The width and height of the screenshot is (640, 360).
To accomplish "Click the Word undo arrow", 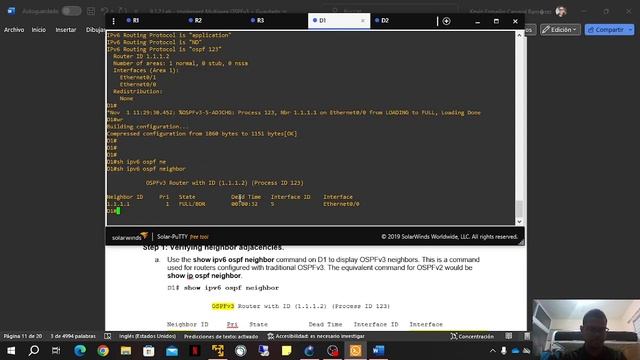I will point(105,11).
